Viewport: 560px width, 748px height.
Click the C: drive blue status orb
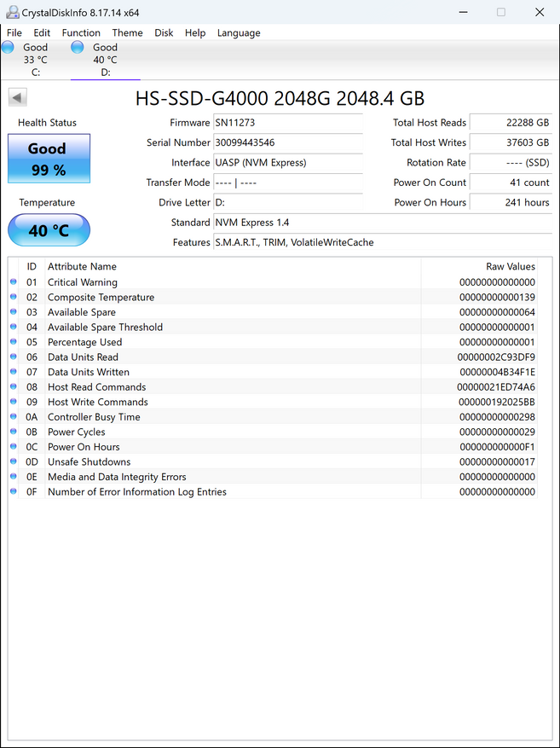click(x=8, y=47)
